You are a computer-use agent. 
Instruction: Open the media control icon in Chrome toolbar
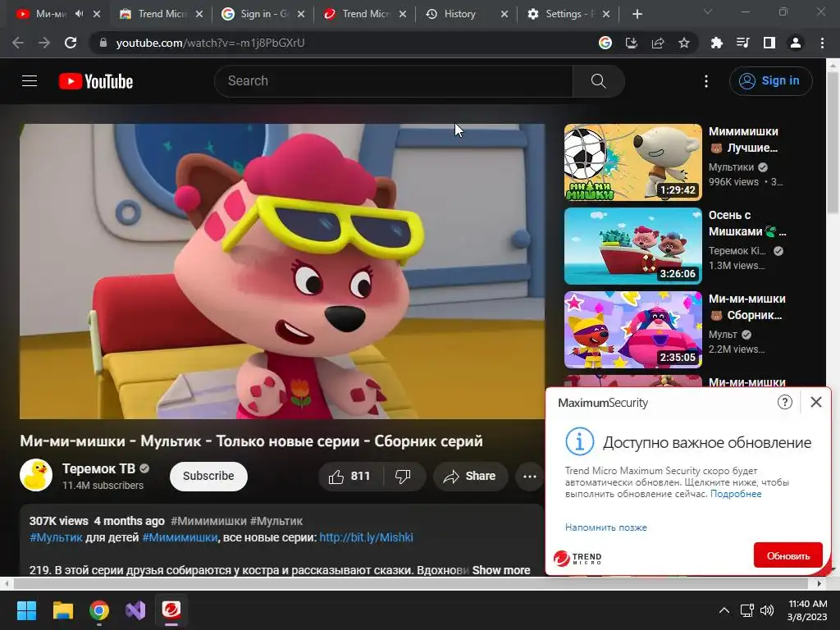(x=743, y=43)
